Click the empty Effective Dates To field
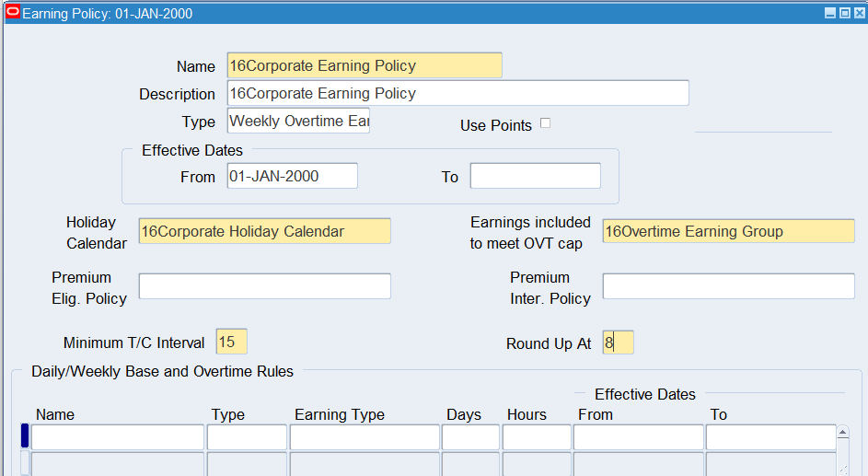The height and width of the screenshot is (476, 868). pos(535,176)
